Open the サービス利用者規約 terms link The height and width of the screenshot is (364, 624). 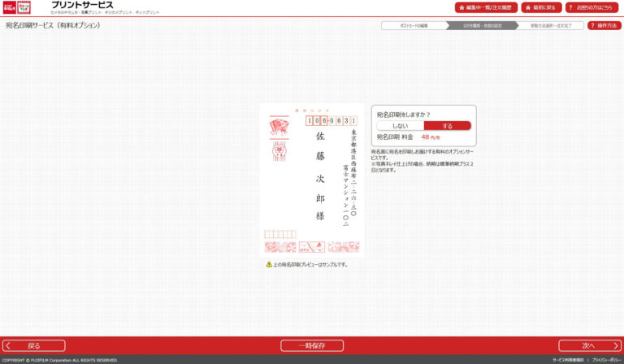click(x=569, y=360)
